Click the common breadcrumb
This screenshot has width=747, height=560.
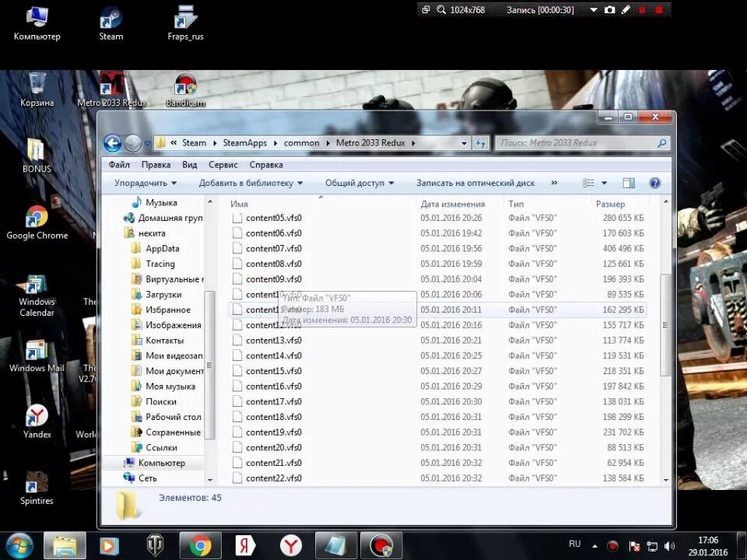click(x=302, y=143)
